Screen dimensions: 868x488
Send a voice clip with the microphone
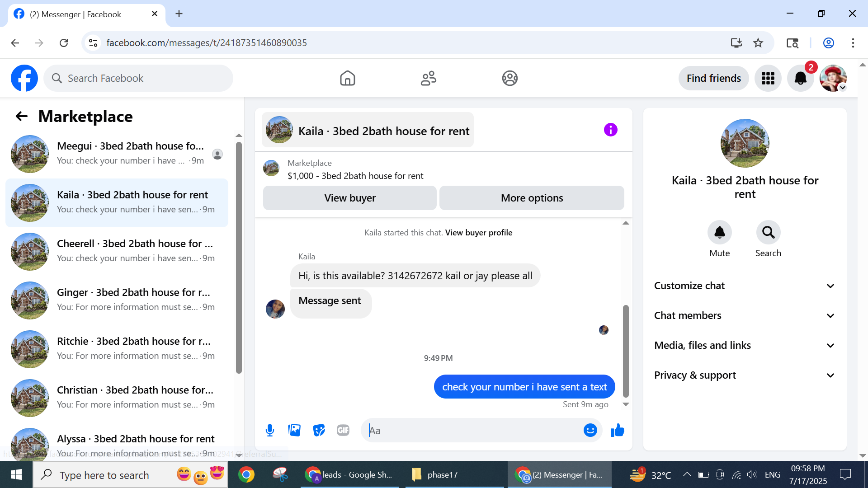[270, 430]
